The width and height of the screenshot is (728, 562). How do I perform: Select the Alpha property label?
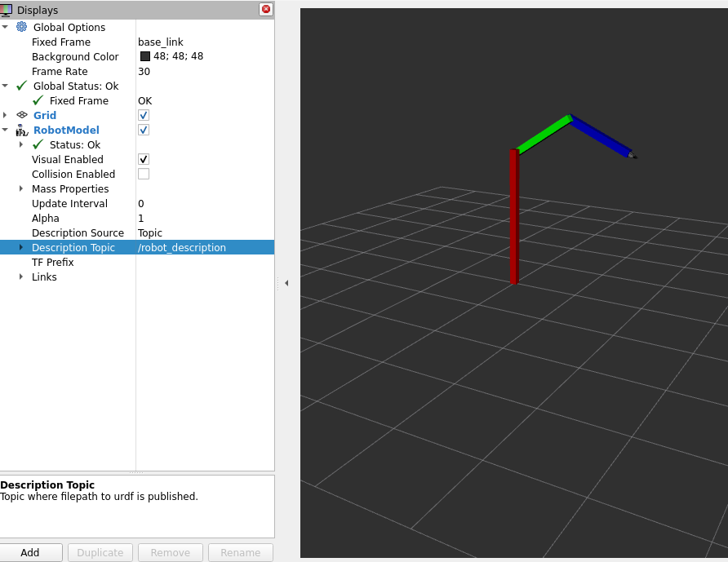pos(46,218)
